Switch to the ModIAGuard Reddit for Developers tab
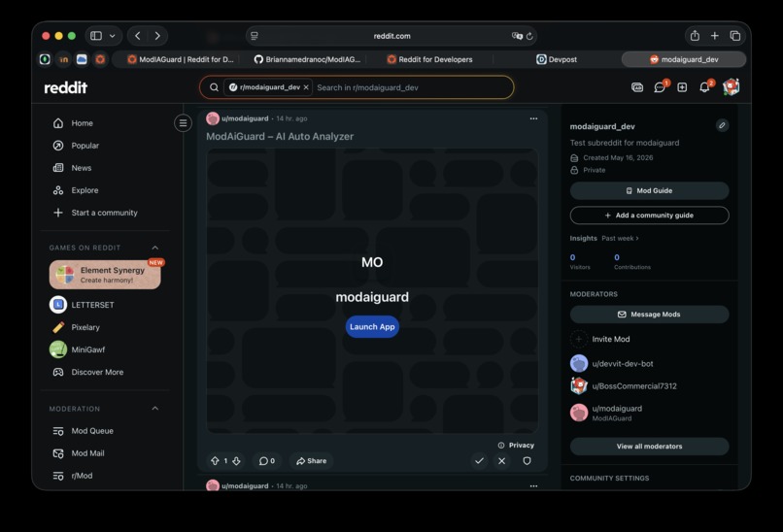Viewport: 783px width, 532px height. tap(181, 59)
